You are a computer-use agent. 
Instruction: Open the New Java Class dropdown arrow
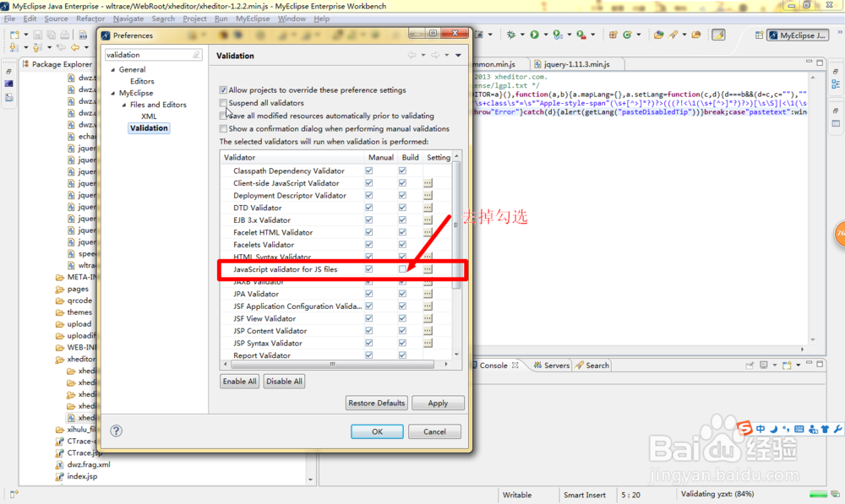tap(639, 35)
